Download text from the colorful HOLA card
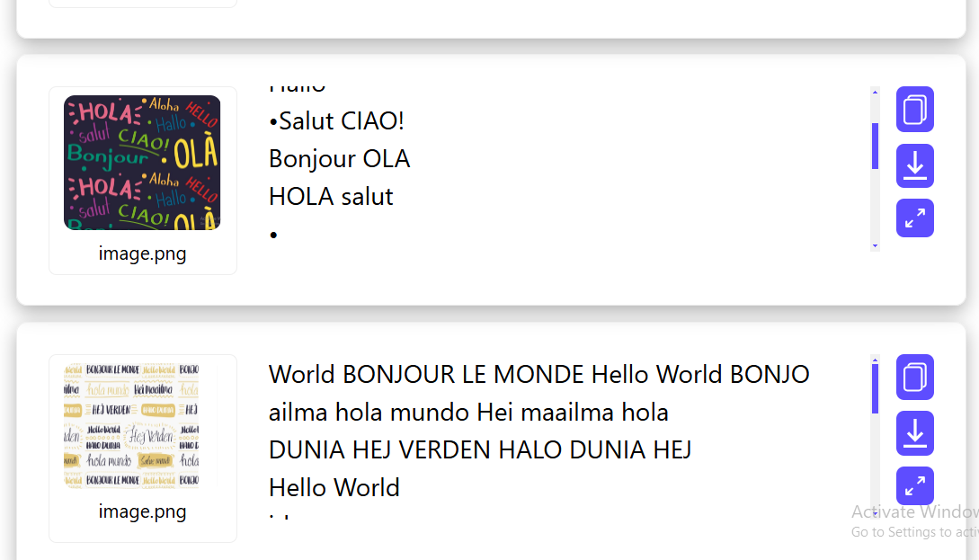This screenshot has height=560, width=979. coord(914,165)
